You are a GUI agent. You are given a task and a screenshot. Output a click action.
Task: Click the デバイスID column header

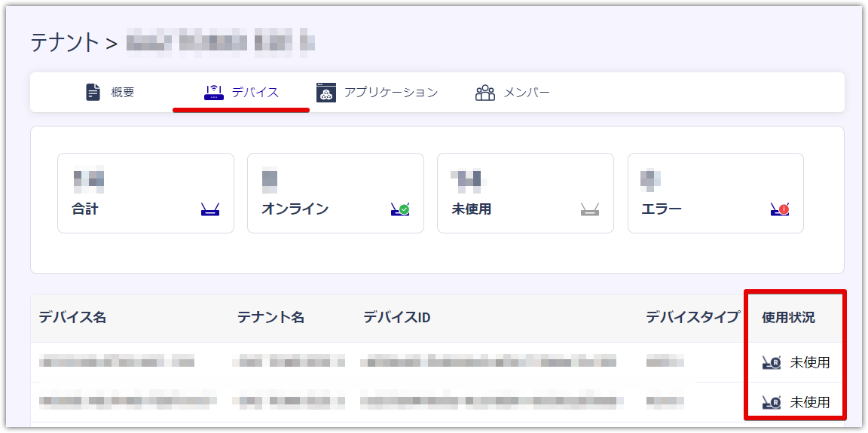tap(397, 318)
